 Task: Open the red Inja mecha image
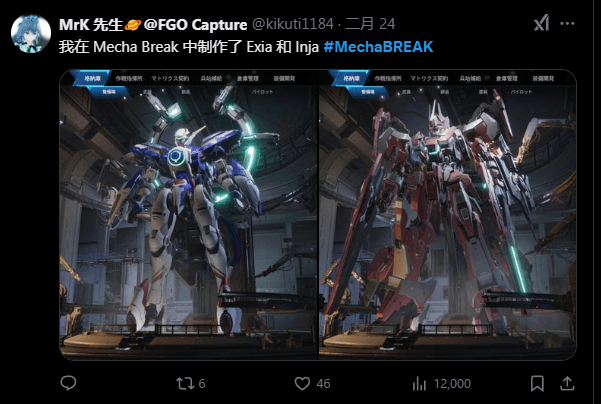(x=448, y=215)
